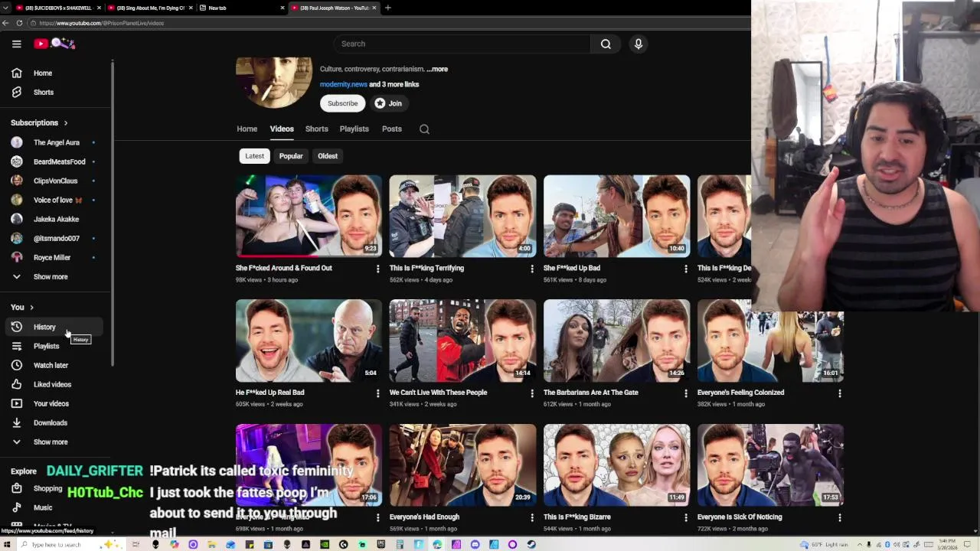Click browser back arrow
Screen dimensions: 980x551
pyautogui.click(x=5, y=23)
